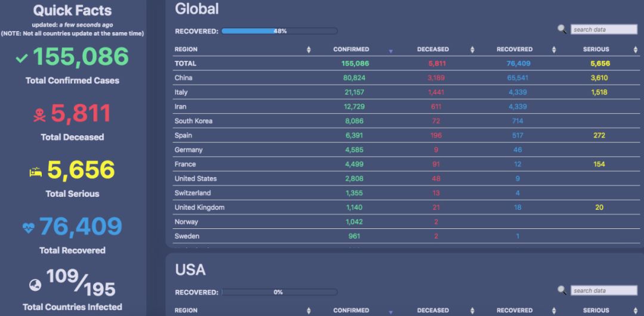This screenshot has height=316, width=644.
Task: Click the globe icon beside countries infected count
Action: [x=35, y=285]
